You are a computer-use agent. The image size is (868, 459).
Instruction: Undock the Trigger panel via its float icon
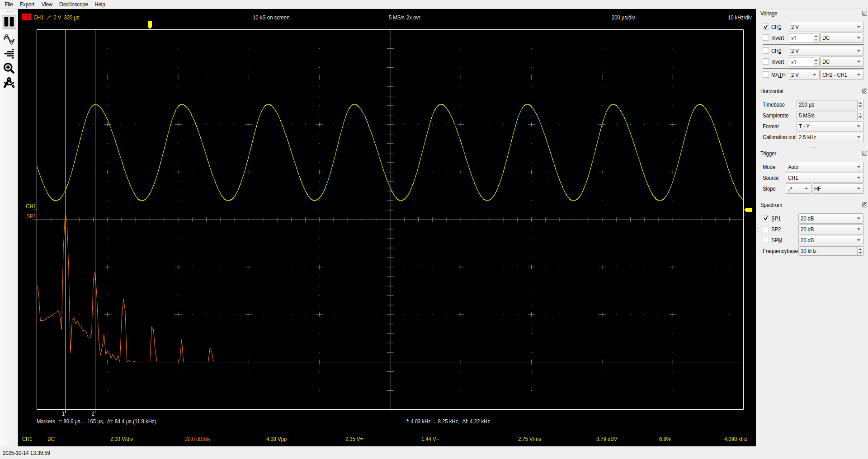click(x=864, y=154)
